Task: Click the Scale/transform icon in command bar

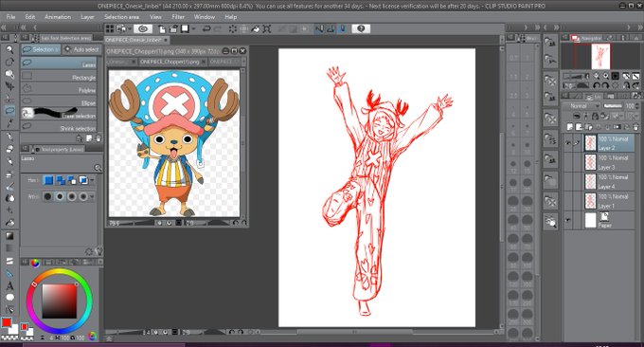Action: click(267, 28)
